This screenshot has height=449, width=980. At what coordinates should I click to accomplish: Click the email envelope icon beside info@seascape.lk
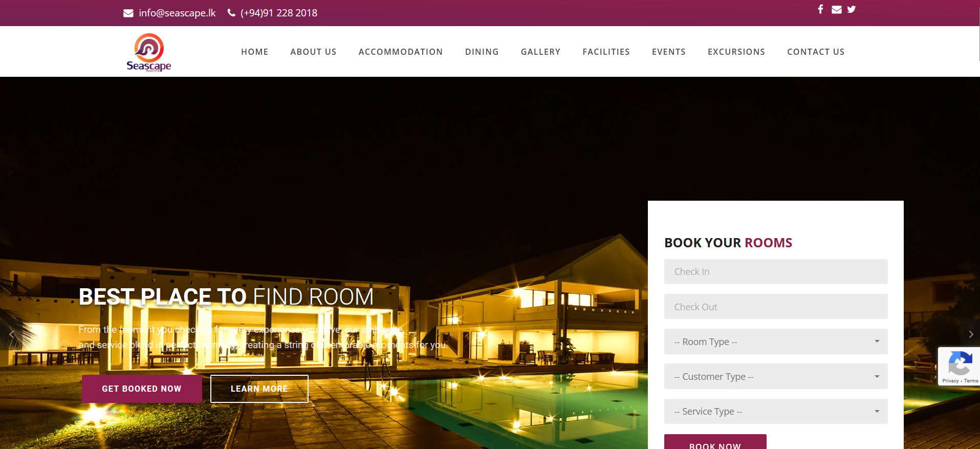pyautogui.click(x=128, y=13)
